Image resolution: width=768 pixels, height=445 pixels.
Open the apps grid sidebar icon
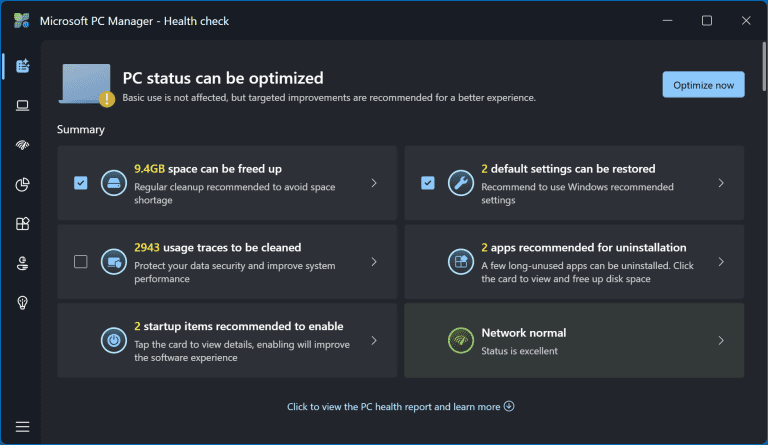pos(22,224)
